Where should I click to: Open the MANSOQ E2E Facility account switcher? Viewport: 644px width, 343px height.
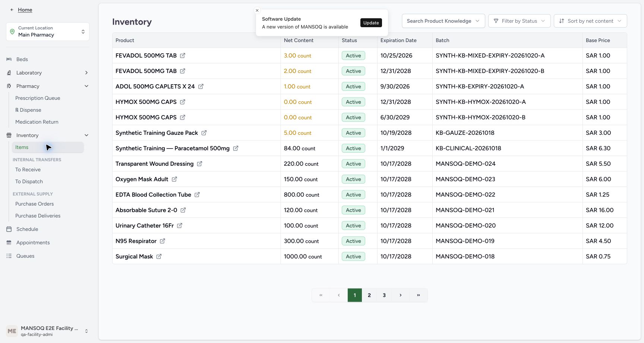coord(48,331)
